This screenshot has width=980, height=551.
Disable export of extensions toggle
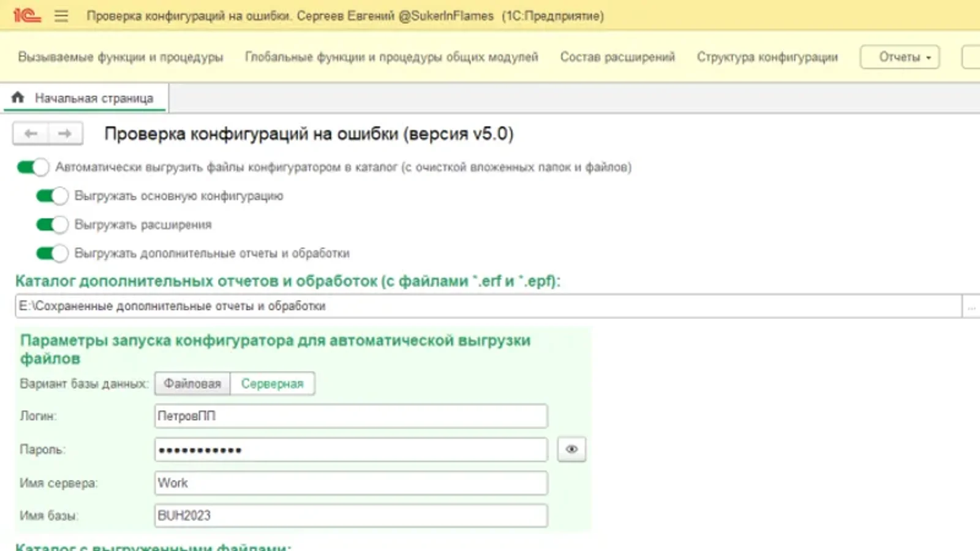point(52,225)
